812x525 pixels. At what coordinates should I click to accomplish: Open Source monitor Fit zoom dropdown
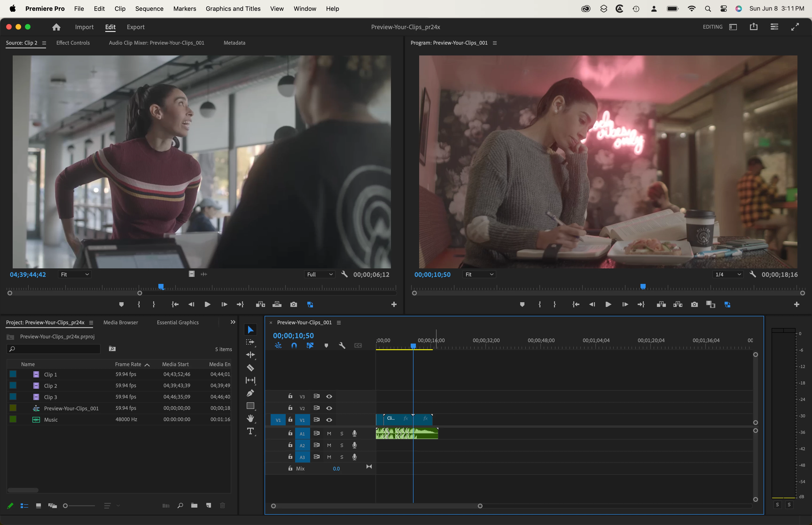point(75,274)
